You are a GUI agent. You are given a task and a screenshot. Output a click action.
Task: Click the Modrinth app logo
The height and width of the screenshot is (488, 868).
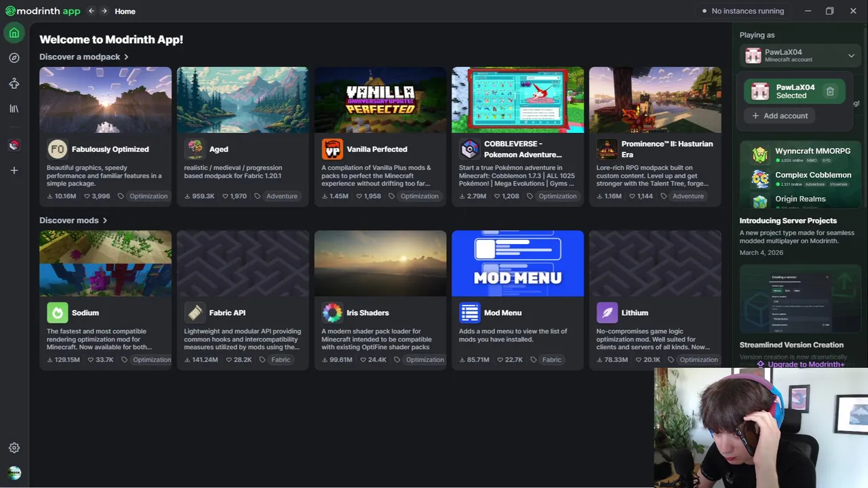click(x=43, y=11)
